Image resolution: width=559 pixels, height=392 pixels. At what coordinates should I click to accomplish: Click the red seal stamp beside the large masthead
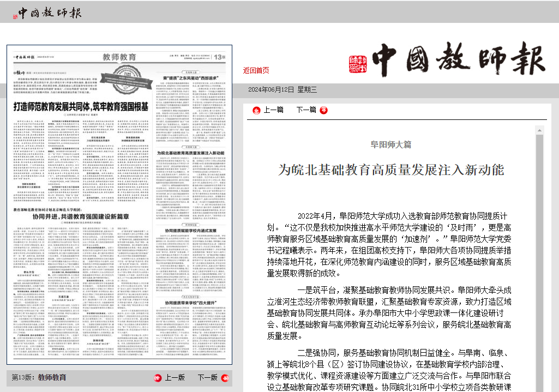(x=359, y=64)
